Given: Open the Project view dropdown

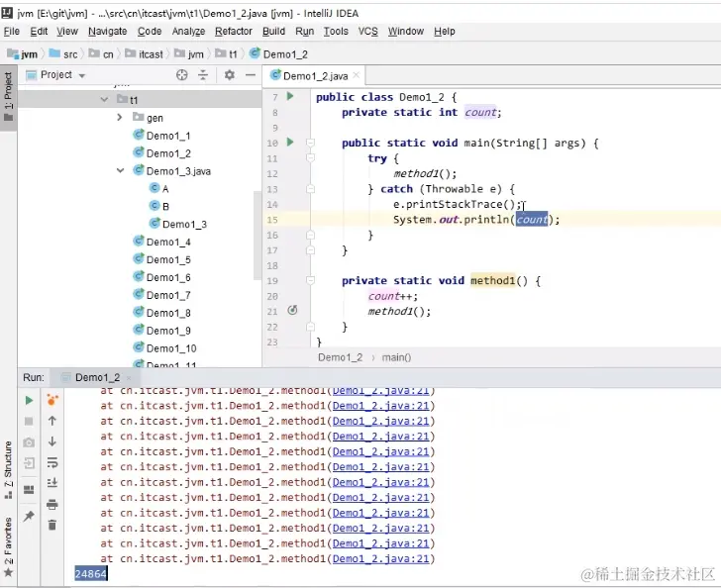Looking at the screenshot, I should pos(82,75).
